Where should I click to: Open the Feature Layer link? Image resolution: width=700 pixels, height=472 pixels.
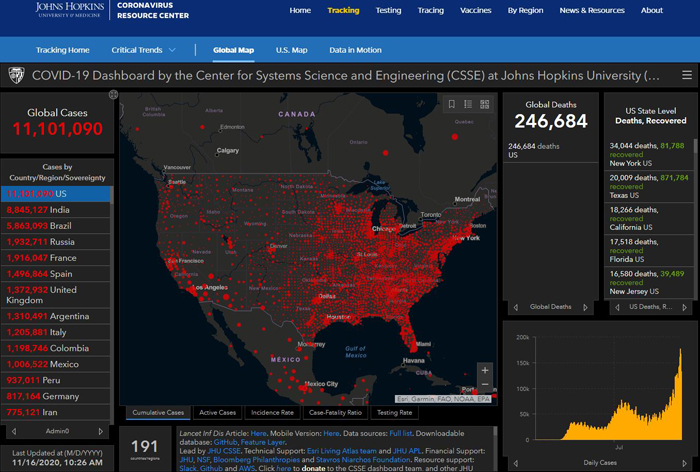pyautogui.click(x=263, y=442)
